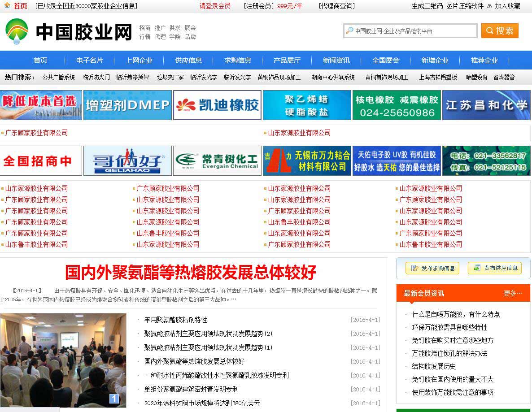Screen dimensions: 532x412
Task: Open 免钉胶在国内使用的量大不大
Action: click(x=453, y=379)
